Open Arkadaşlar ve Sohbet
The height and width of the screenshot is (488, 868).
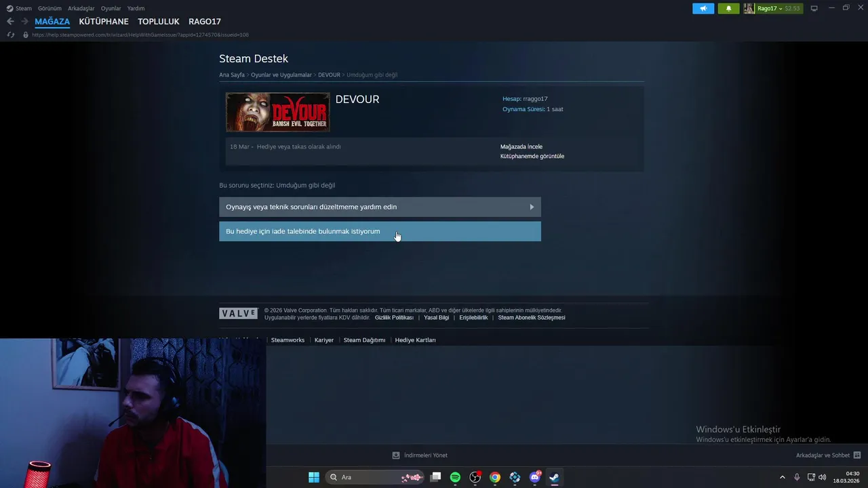pos(823,455)
